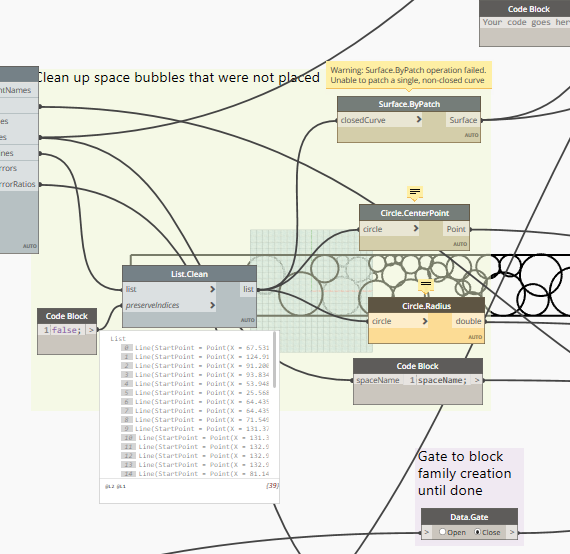Image resolution: width=570 pixels, height=554 pixels.
Task: Click the spaceName input port on Code Block
Action: click(378, 380)
